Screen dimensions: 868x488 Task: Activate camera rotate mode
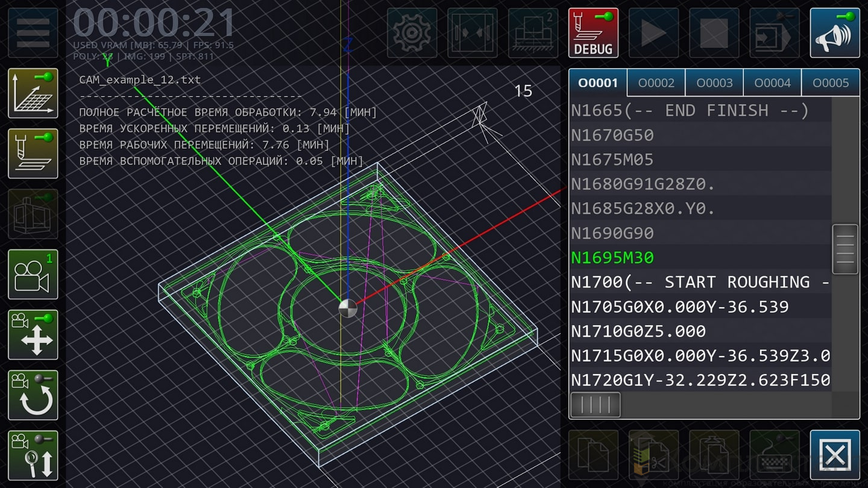(33, 395)
